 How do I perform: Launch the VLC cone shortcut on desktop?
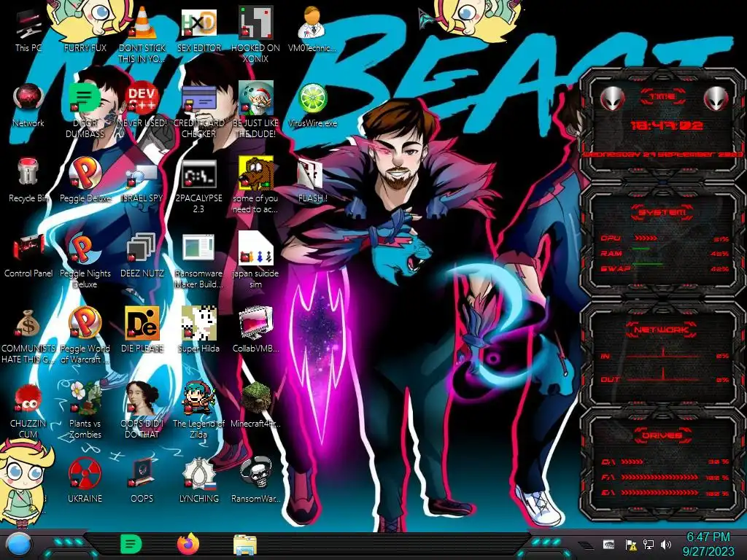(x=142, y=23)
